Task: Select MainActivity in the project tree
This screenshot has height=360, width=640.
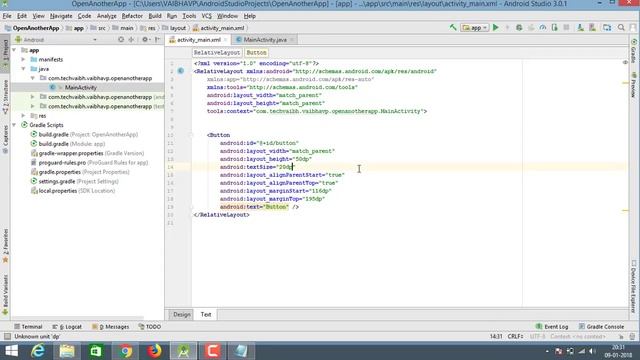Action: [x=80, y=87]
